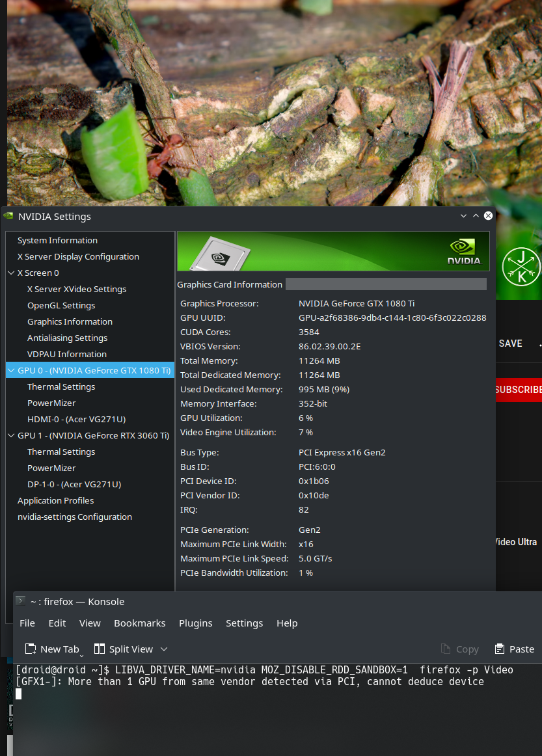Open the Split View dropdown

coord(163,649)
